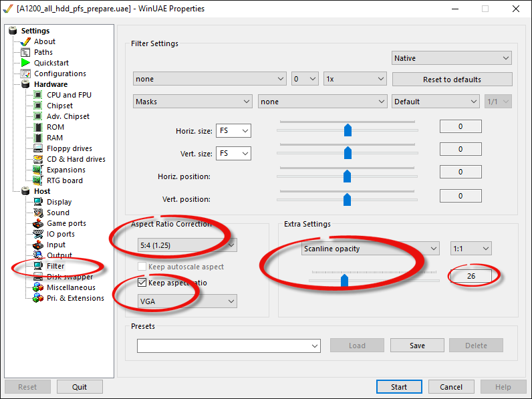The width and height of the screenshot is (532, 399).
Task: Click the CPU and FPU chip icon
Action: point(38,95)
